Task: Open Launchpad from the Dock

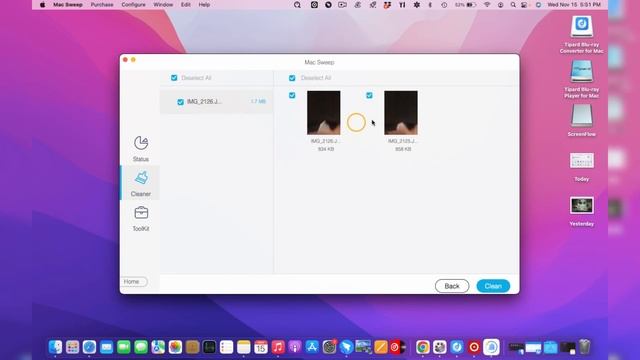Action: click(72, 347)
